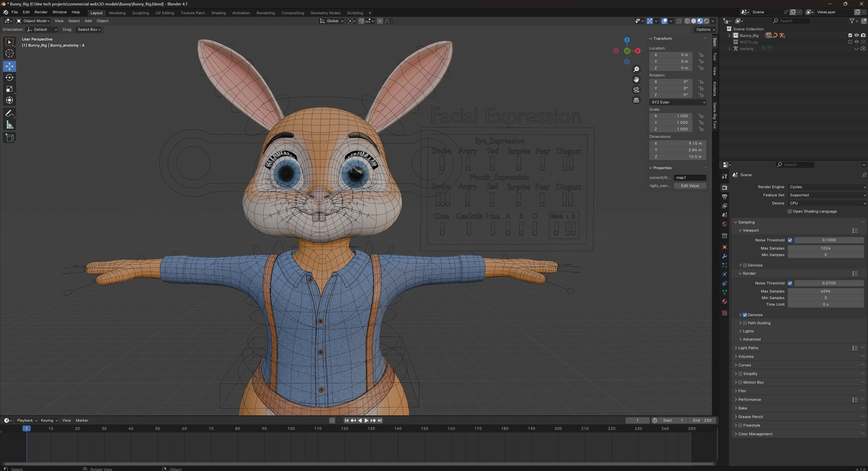This screenshot has height=471, width=868.
Task: Choose the Rotate tool
Action: [9, 78]
